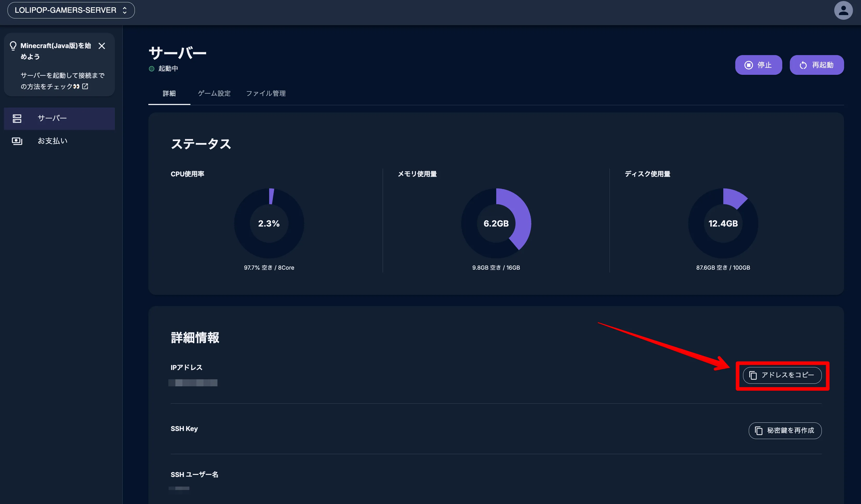This screenshot has width=861, height=504.
Task: Click the green 起動中 status indicator
Action: tap(152, 69)
